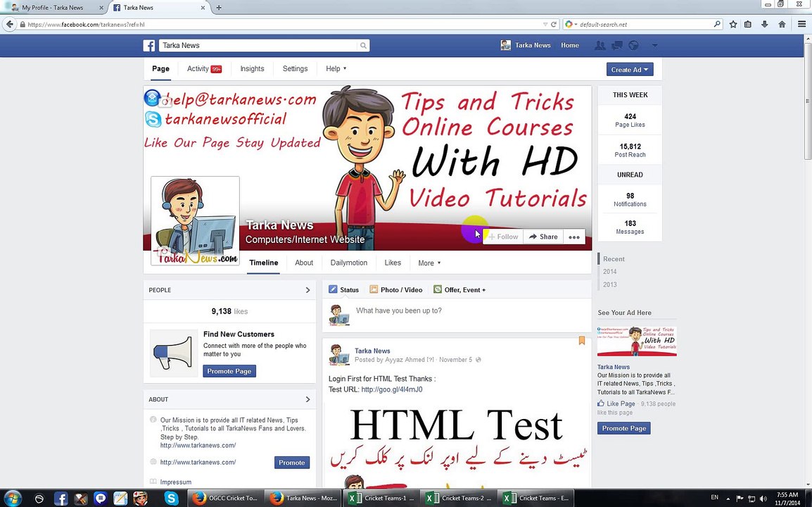The width and height of the screenshot is (812, 507).
Task: Click 'What have you been up to?' field
Action: [399, 311]
